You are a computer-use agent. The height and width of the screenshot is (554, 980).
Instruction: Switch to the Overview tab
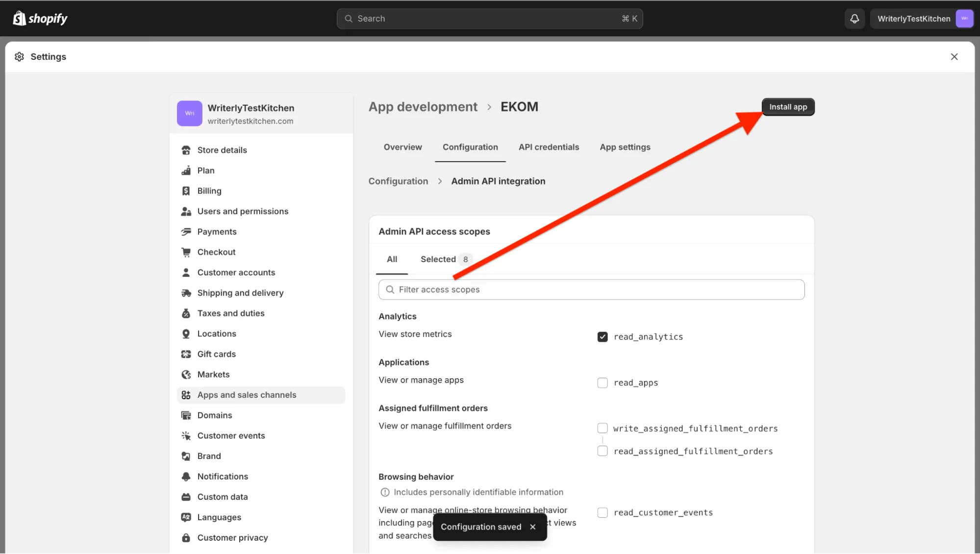[402, 147]
